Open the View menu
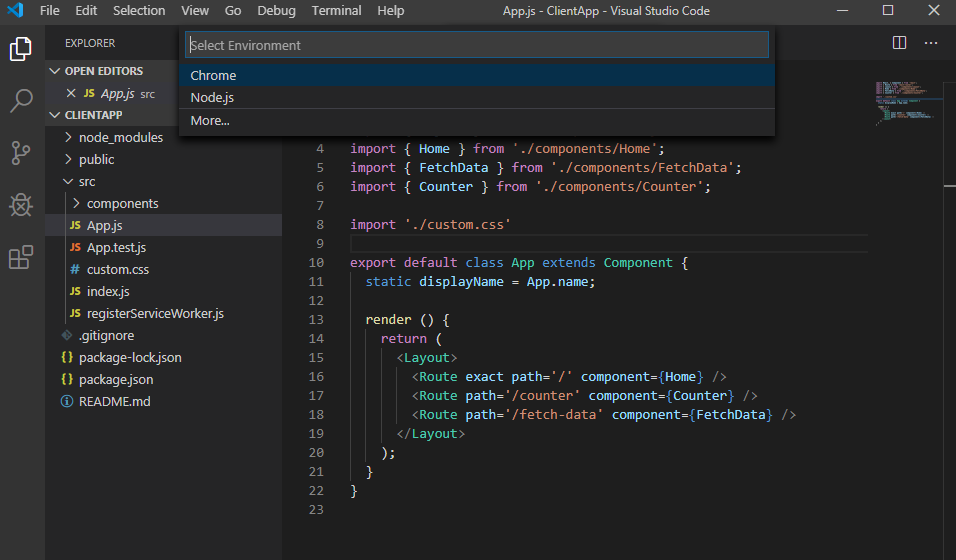This screenshot has height=560, width=956. 195,10
